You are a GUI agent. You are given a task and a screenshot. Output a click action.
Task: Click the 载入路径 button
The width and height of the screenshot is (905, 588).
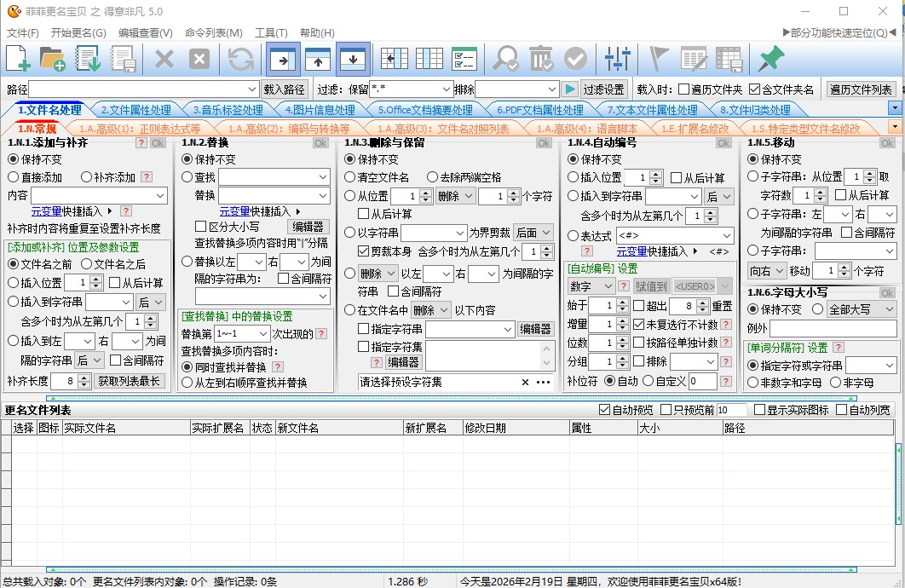pyautogui.click(x=285, y=89)
